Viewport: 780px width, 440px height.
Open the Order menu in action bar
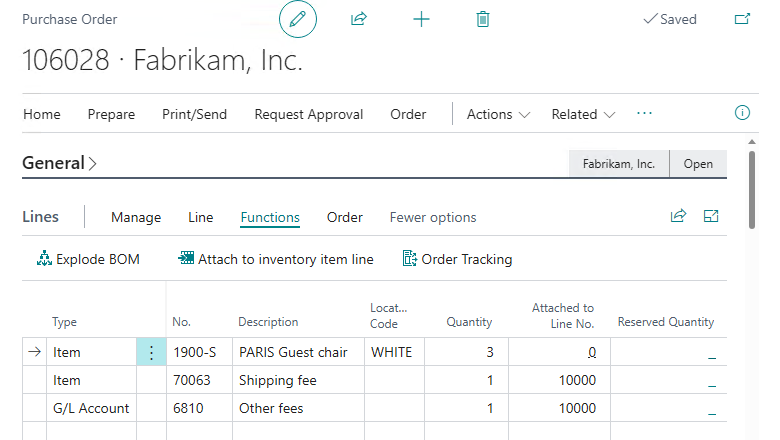click(408, 114)
